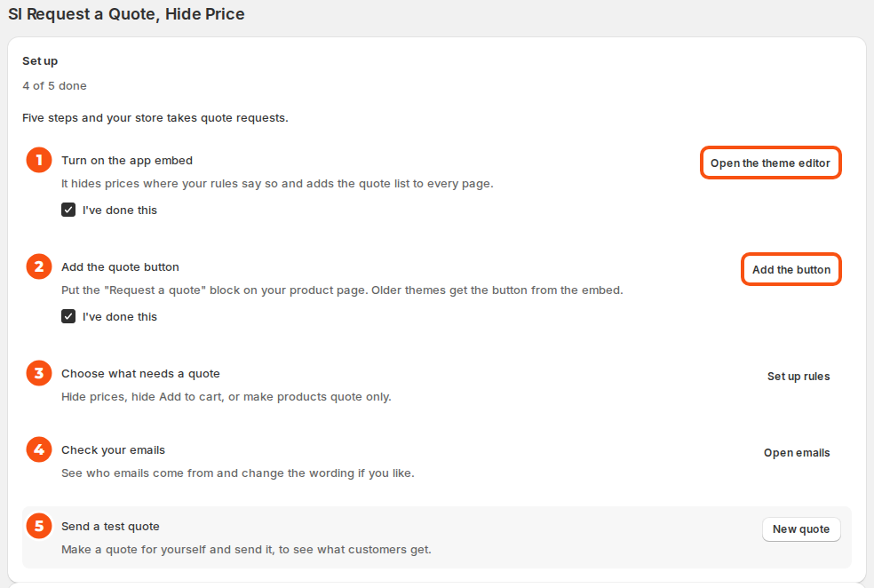Click the description starting "Put the Request a quote"

(x=342, y=290)
